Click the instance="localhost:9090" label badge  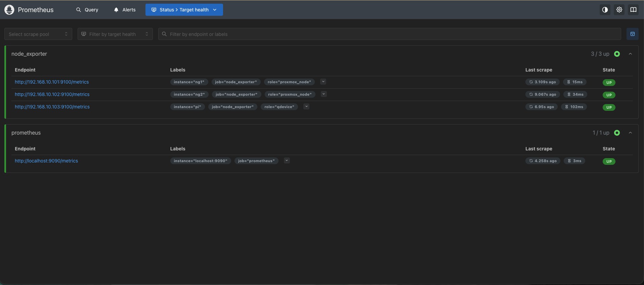click(201, 161)
